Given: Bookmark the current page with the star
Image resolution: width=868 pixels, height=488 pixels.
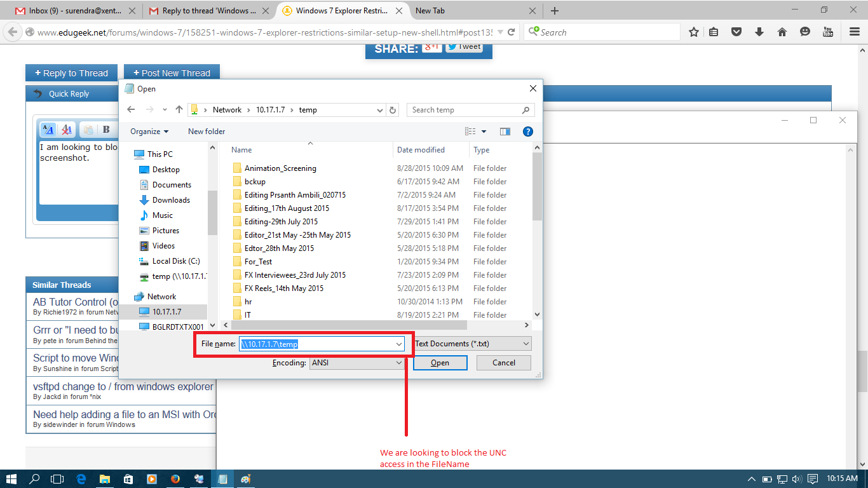Looking at the screenshot, I should pos(693,31).
